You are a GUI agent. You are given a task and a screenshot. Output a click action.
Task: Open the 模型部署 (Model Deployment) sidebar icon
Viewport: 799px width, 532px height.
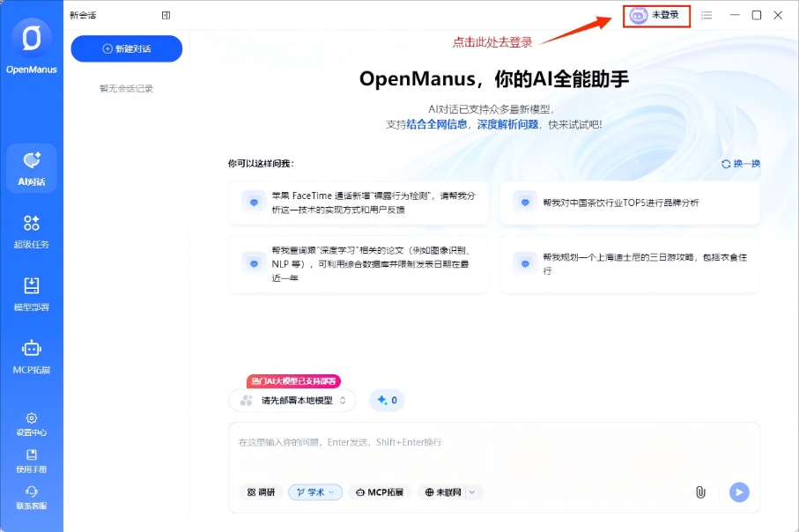tap(32, 293)
